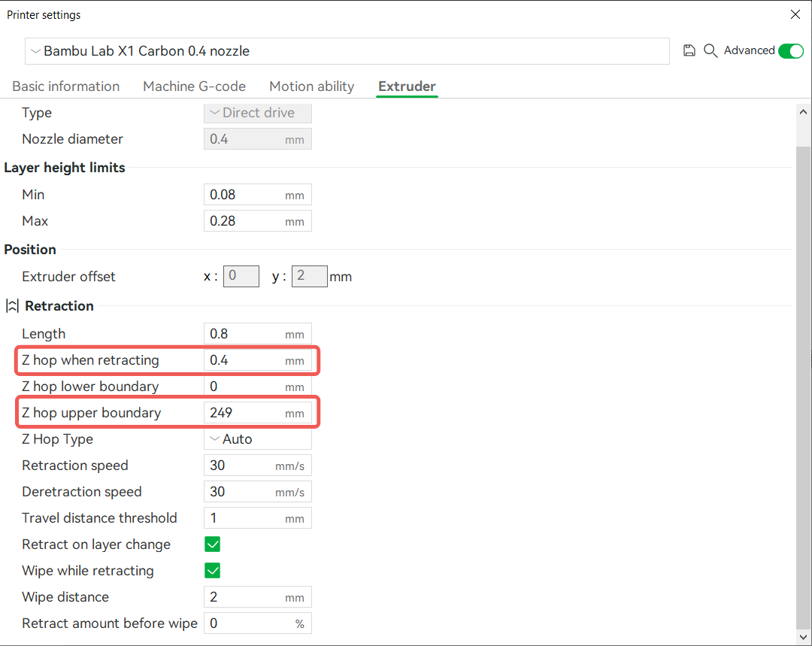
Task: Switch to the Machine G-code tab
Action: click(x=194, y=86)
